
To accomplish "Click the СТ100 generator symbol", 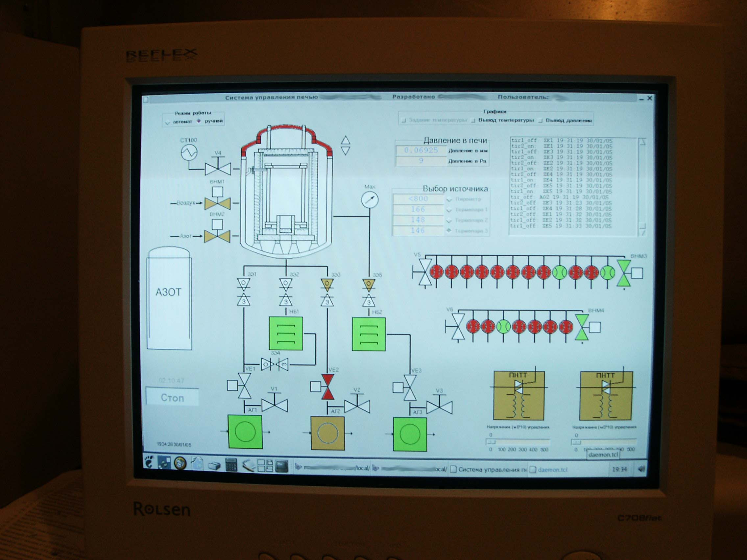I will pos(189,152).
